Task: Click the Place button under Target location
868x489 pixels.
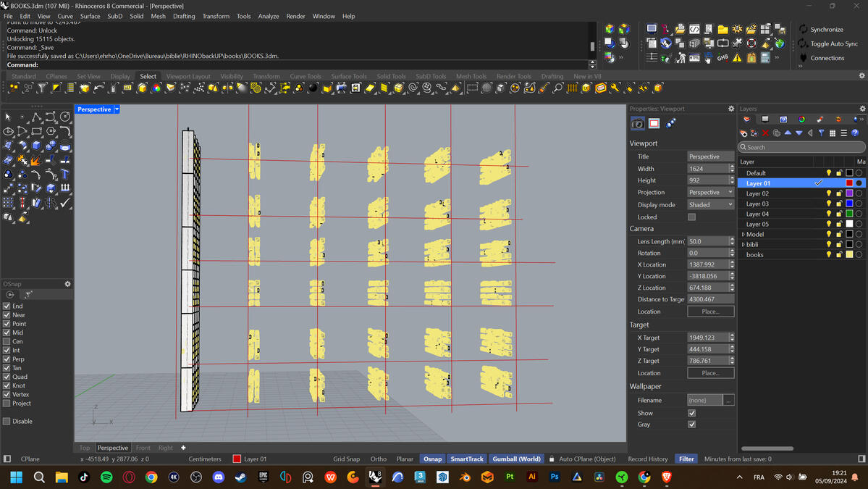Action: pos(710,373)
